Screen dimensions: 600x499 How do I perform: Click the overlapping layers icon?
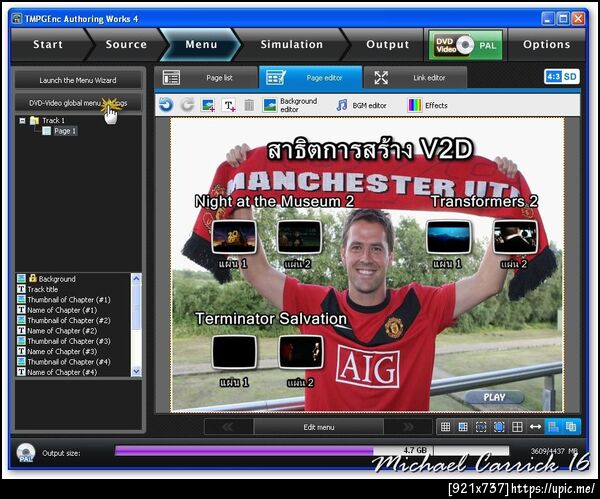[x=571, y=427]
